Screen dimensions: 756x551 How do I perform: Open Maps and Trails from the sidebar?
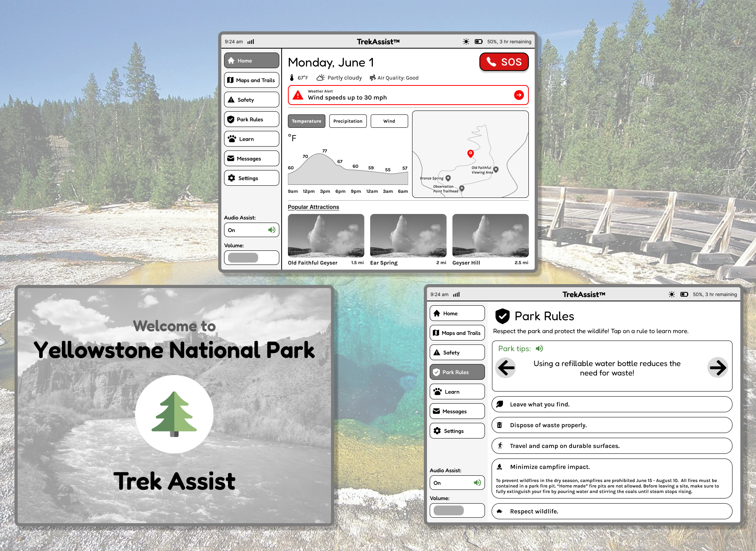pos(251,80)
